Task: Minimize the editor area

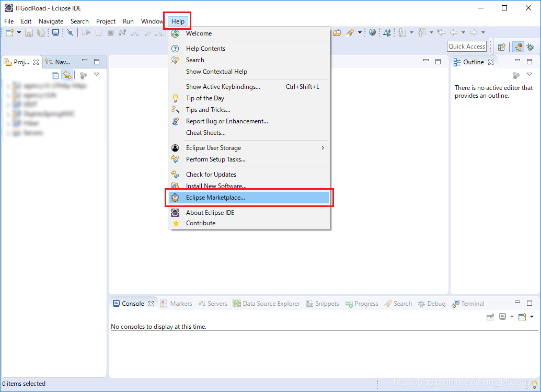Action: 426,61
